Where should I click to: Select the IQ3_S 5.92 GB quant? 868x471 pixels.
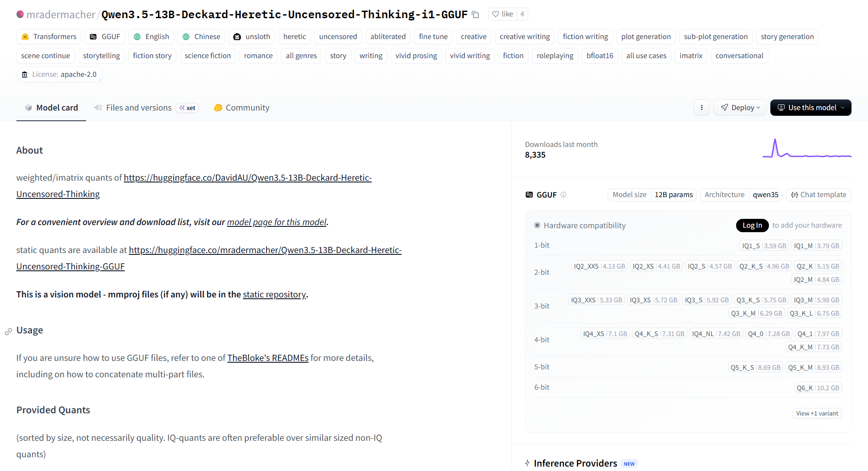(707, 300)
